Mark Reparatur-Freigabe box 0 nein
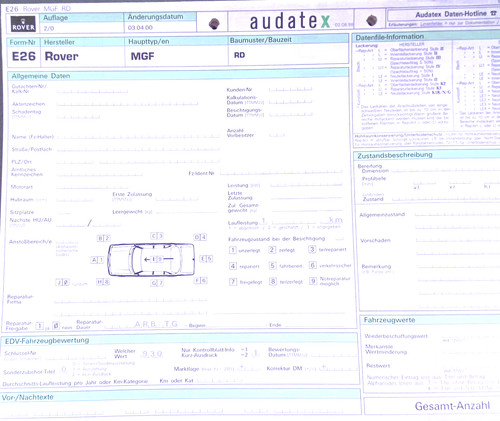The width and height of the screenshot is (500, 421). [x=56, y=326]
